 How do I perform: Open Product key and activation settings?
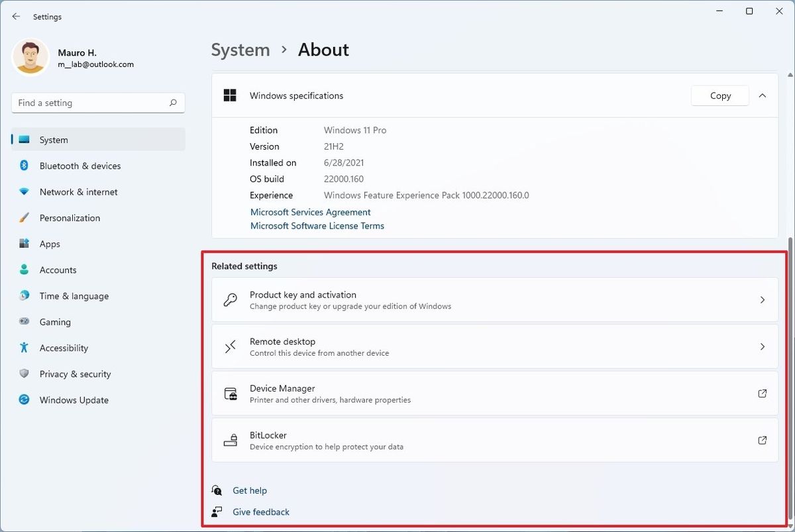tap(495, 299)
